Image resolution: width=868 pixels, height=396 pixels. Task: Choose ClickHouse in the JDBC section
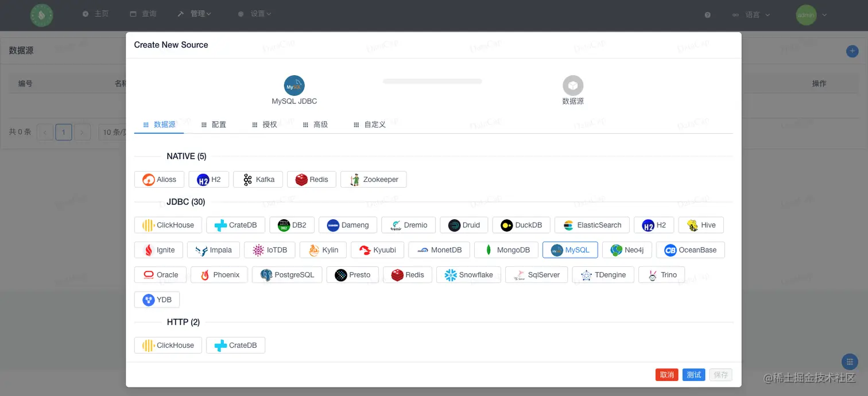[x=168, y=225]
